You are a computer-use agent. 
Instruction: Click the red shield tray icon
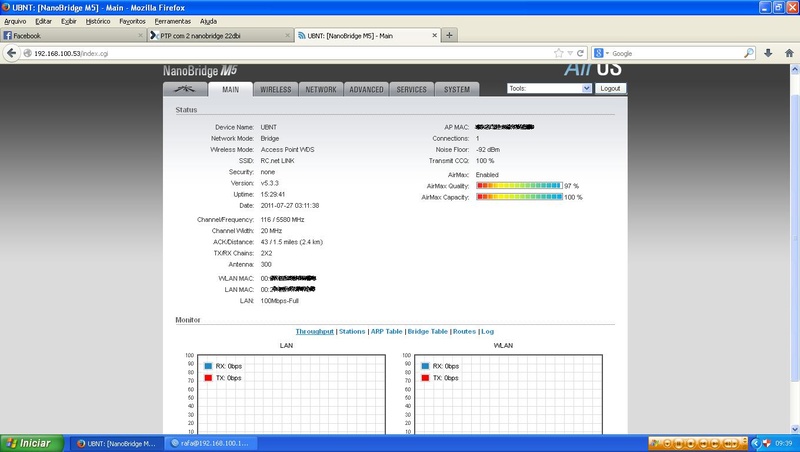pyautogui.click(x=766, y=443)
